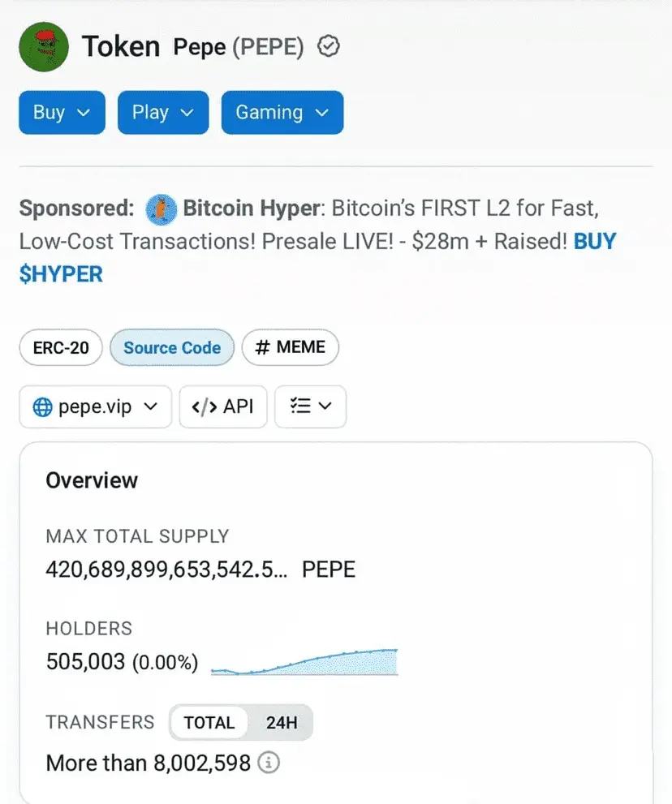Screen dimensions: 672x804
Task: Click the Pepe token logo icon
Action: 42,47
